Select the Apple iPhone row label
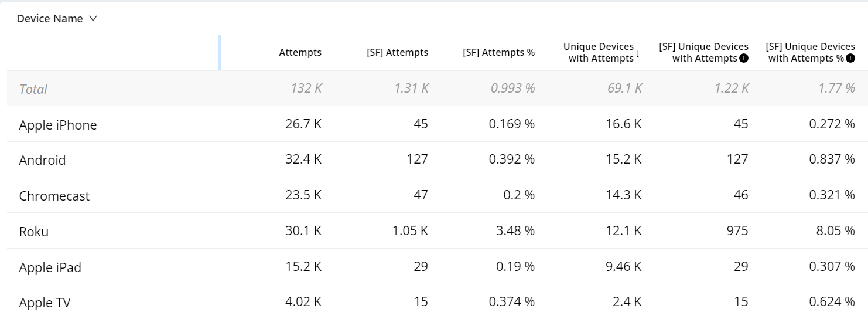 (x=58, y=125)
